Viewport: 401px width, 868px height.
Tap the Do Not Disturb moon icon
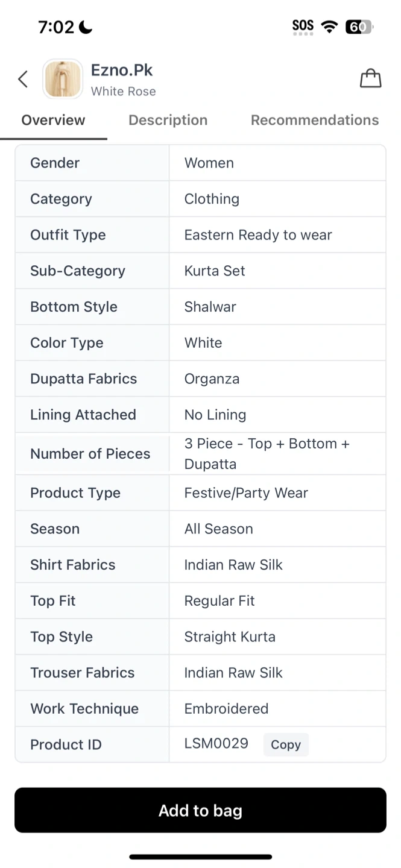(x=86, y=27)
